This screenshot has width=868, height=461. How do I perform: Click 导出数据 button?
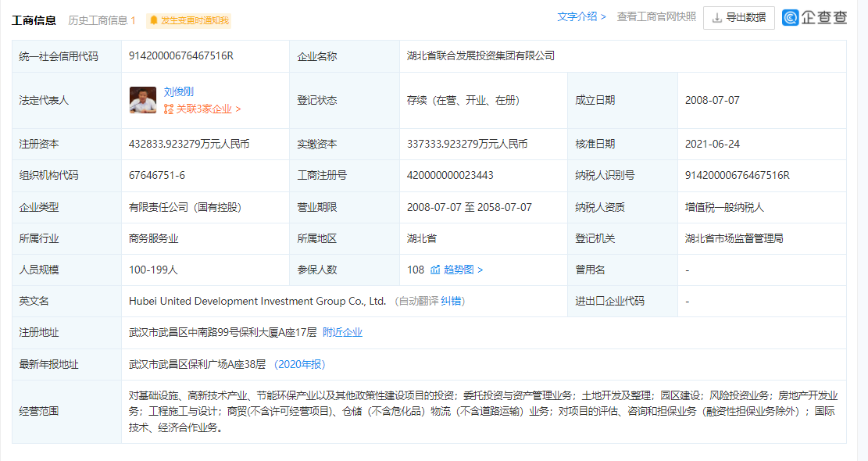coord(738,17)
